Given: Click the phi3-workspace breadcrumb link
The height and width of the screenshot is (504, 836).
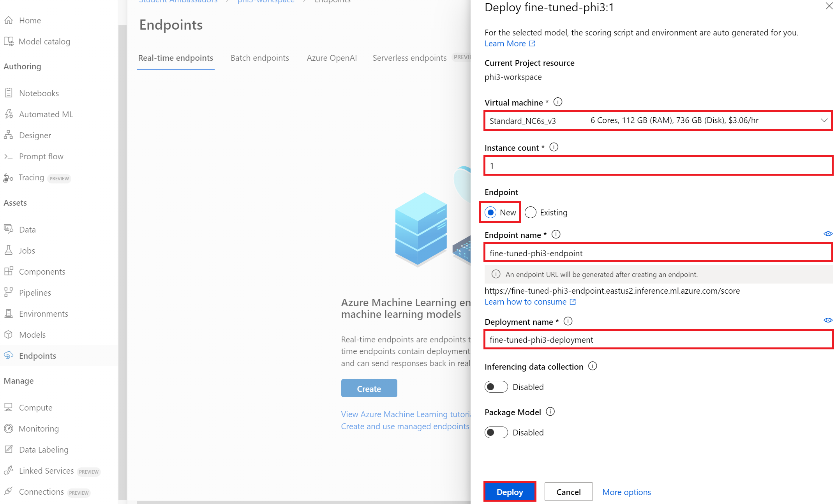Looking at the screenshot, I should (x=266, y=2).
